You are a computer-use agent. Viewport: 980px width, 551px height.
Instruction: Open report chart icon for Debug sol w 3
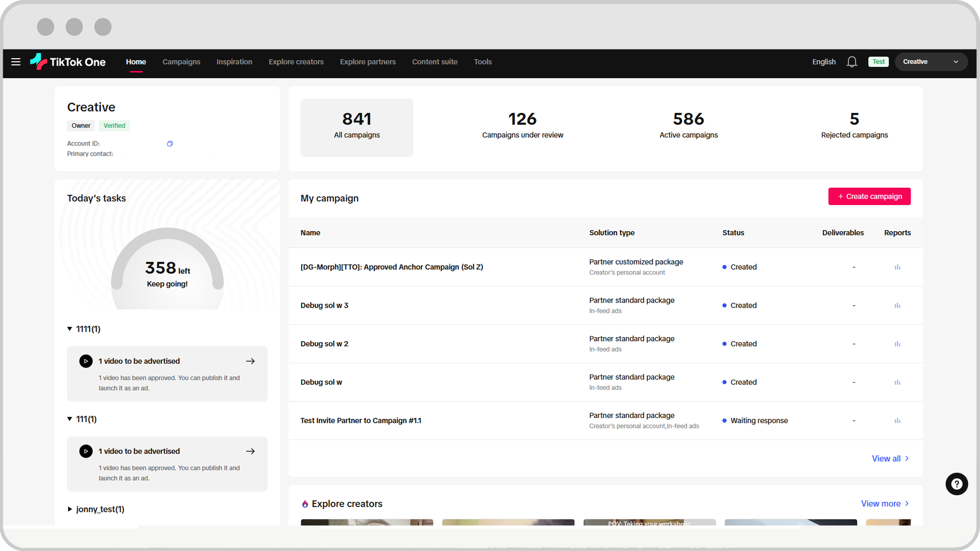(x=897, y=306)
